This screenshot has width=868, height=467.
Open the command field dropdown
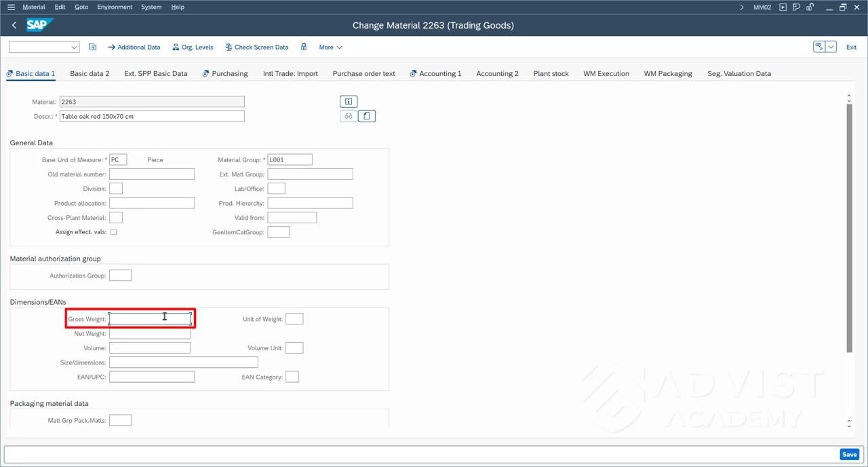click(74, 48)
